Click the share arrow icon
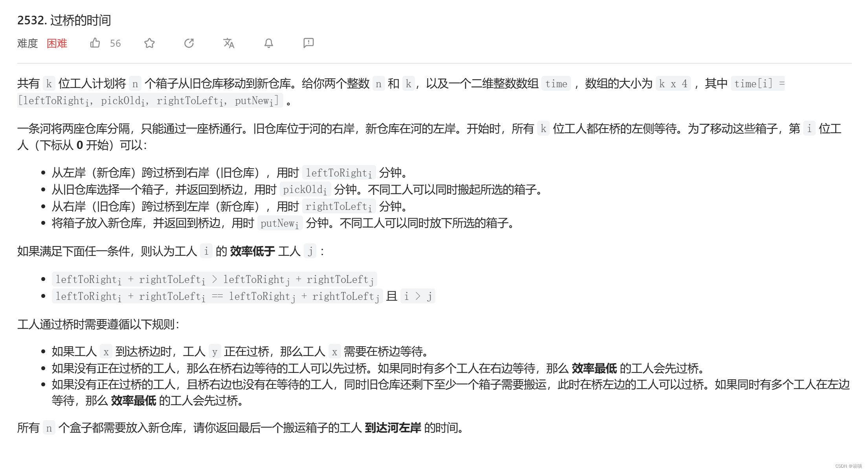The image size is (868, 472). click(x=189, y=43)
